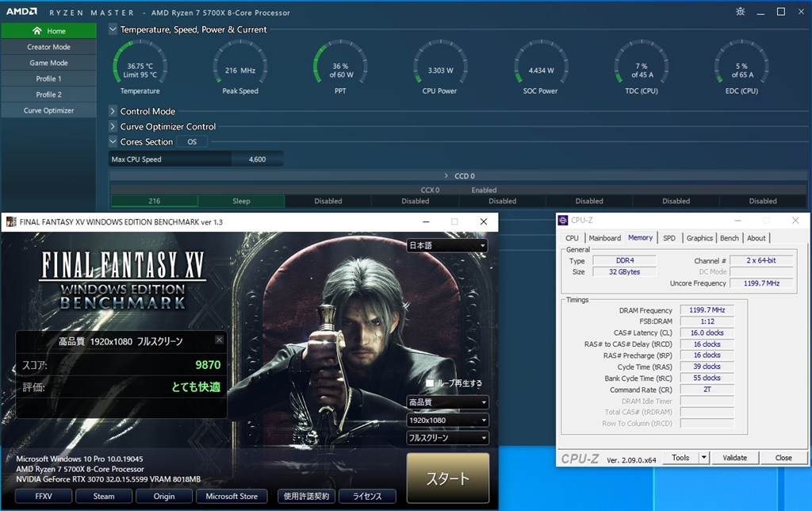Switch to Game Mode
Image resolution: width=812 pixels, height=511 pixels.
(48, 63)
